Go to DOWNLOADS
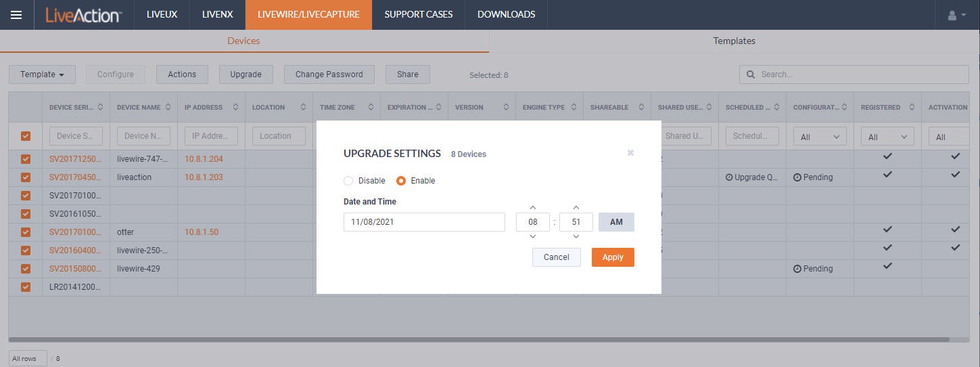 click(x=506, y=14)
